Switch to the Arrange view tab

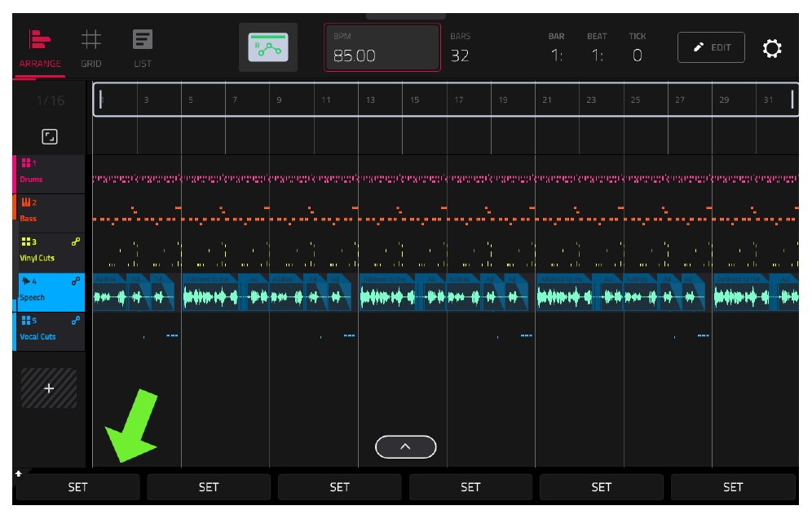[x=40, y=50]
